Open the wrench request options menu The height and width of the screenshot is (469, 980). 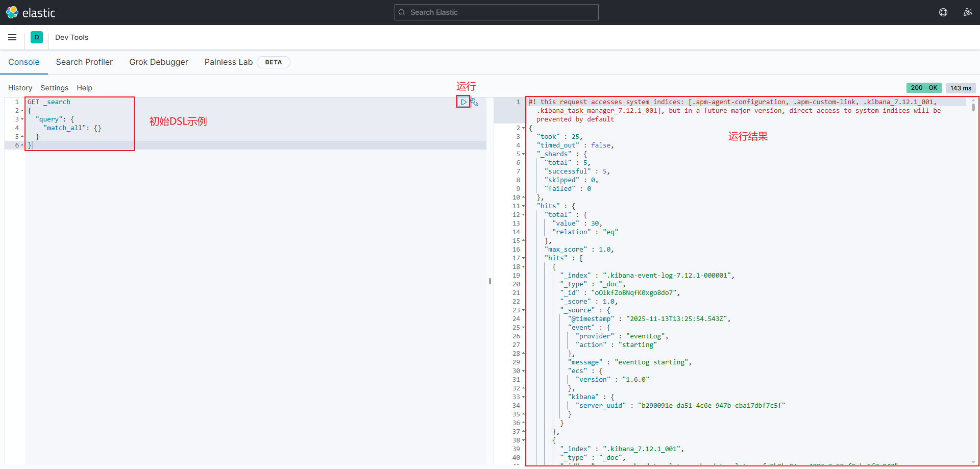(475, 102)
